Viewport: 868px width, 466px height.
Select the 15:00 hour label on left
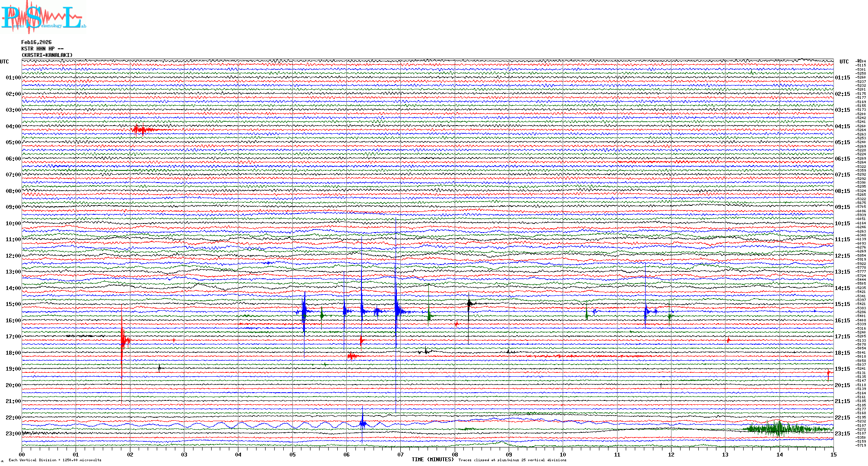tap(13, 304)
